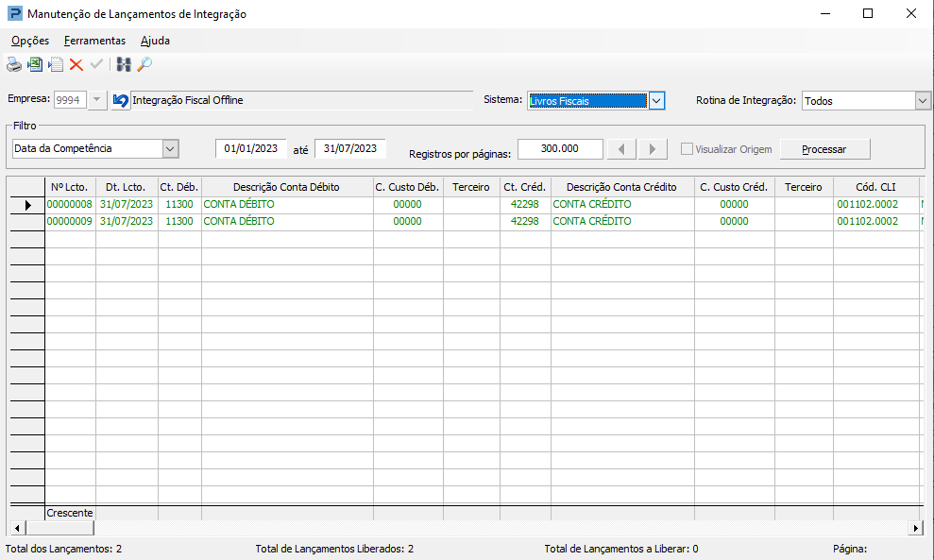Open the Data da Competência filter dropdown
The image size is (934, 560).
click(170, 148)
